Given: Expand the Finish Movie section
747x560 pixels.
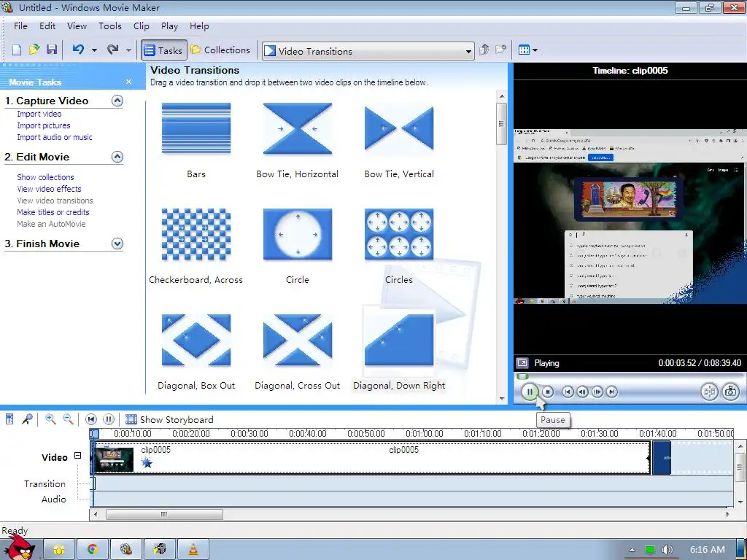Looking at the screenshot, I should pos(117,244).
